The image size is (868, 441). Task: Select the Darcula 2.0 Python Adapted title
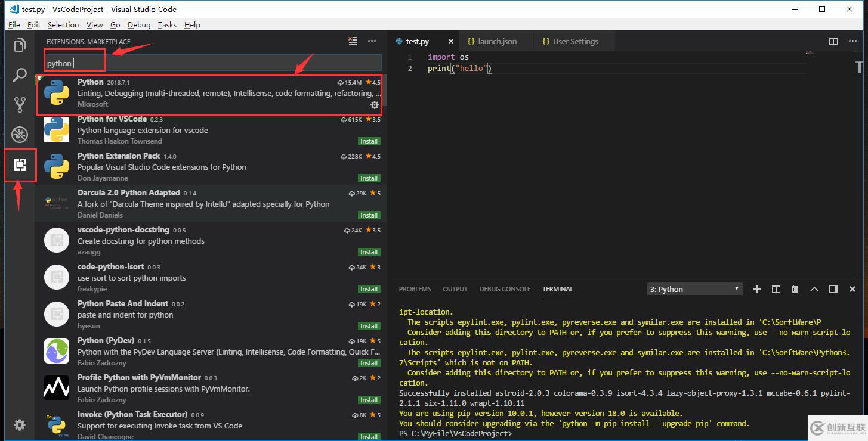tap(129, 192)
